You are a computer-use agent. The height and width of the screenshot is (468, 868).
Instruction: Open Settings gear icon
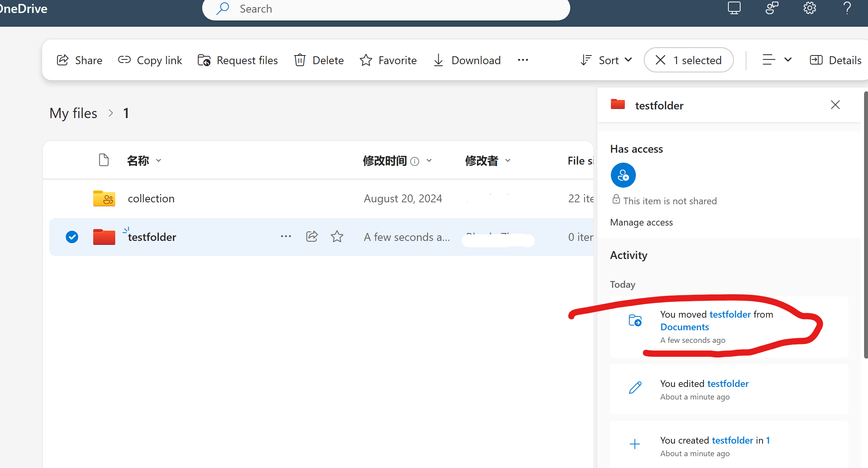809,8
